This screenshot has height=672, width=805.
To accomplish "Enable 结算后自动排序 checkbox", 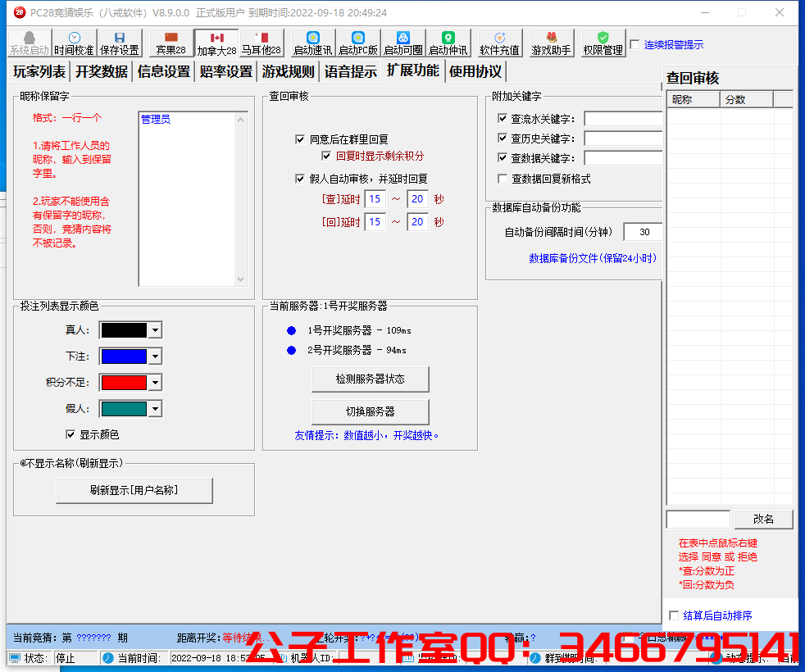I will 674,615.
